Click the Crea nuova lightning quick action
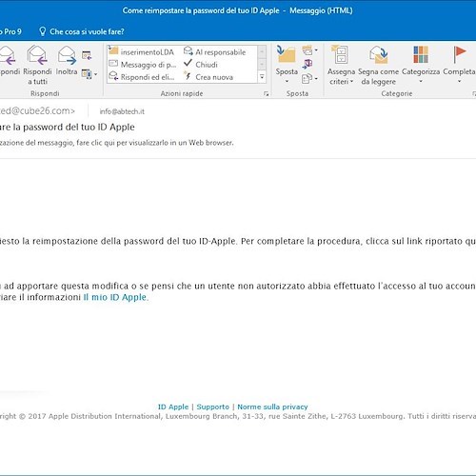Viewport: 476px width, 476px height. [x=208, y=77]
